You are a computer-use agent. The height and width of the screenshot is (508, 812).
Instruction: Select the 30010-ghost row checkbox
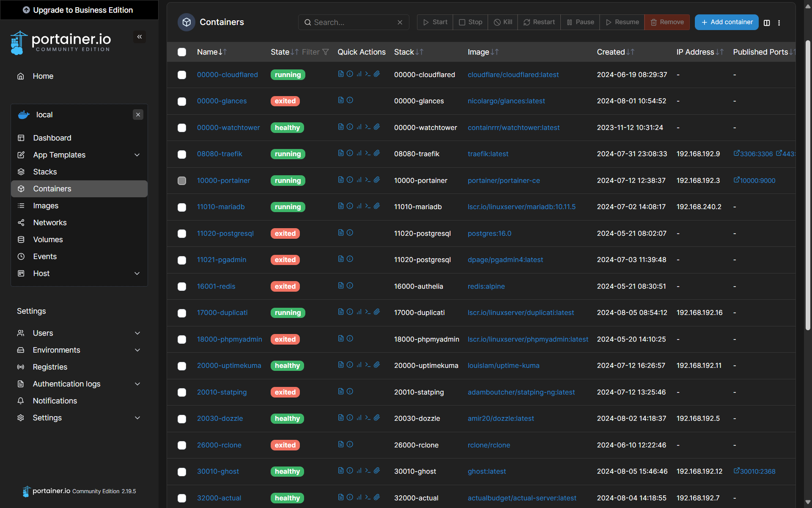[182, 472]
